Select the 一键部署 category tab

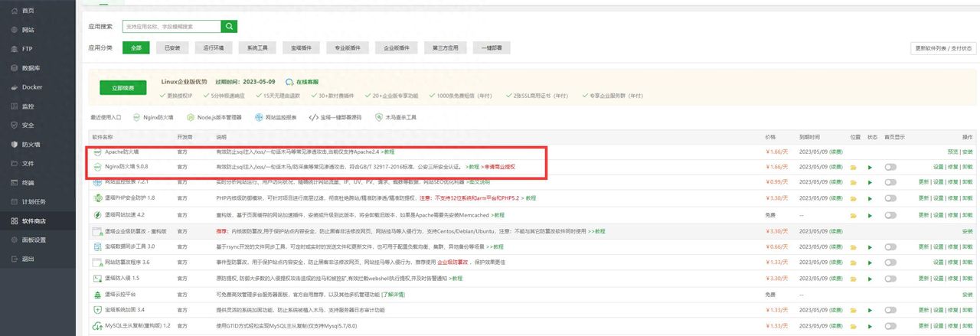point(492,47)
